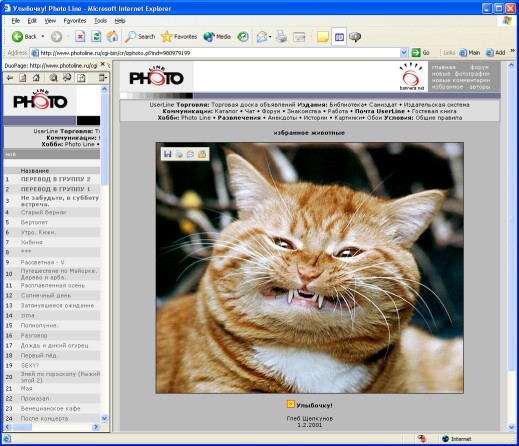This screenshot has width=519, height=446.
Task: Open DuoPage panel options dropdown
Action: click(x=103, y=78)
